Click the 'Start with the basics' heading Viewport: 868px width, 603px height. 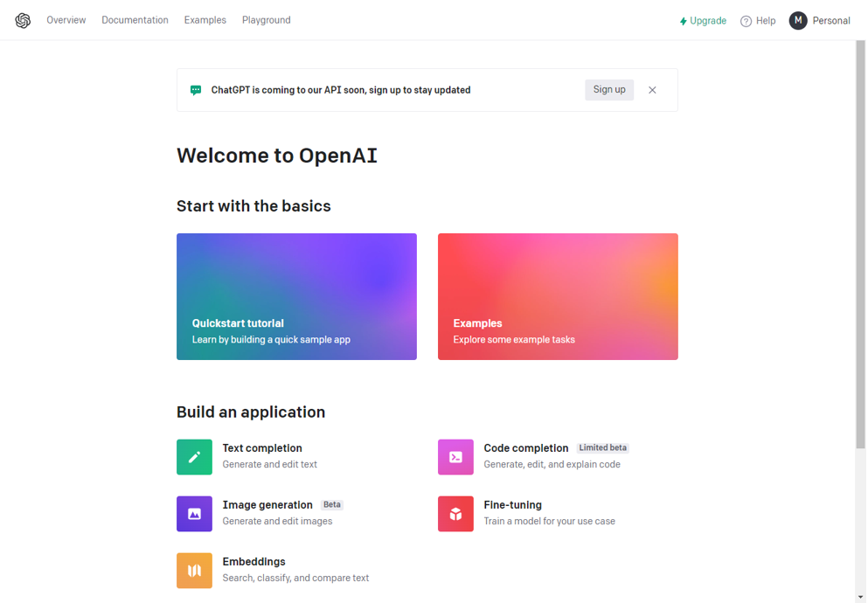(253, 206)
